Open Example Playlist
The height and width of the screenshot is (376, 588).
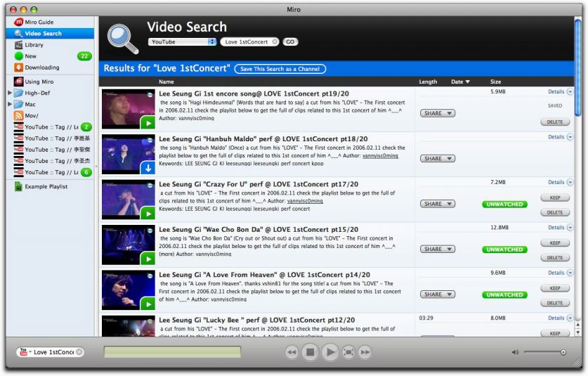click(46, 186)
